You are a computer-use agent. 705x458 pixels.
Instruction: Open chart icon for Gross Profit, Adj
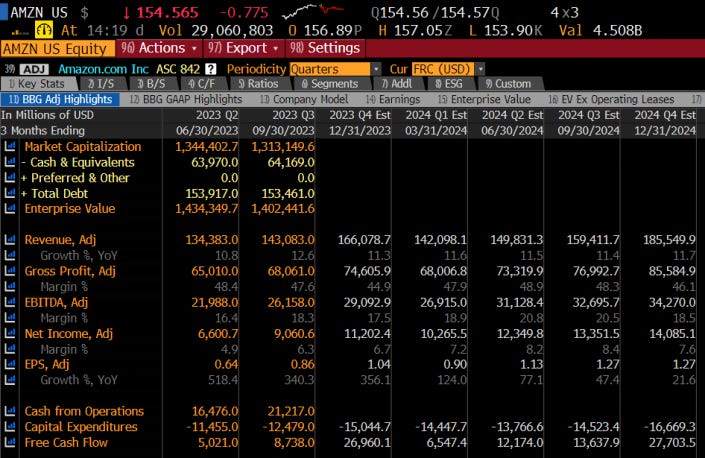pyautogui.click(x=9, y=271)
